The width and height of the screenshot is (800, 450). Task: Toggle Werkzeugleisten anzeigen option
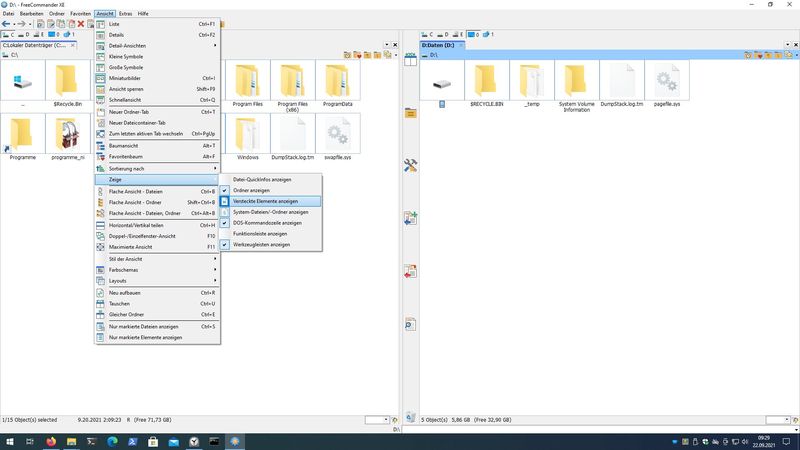pos(271,244)
